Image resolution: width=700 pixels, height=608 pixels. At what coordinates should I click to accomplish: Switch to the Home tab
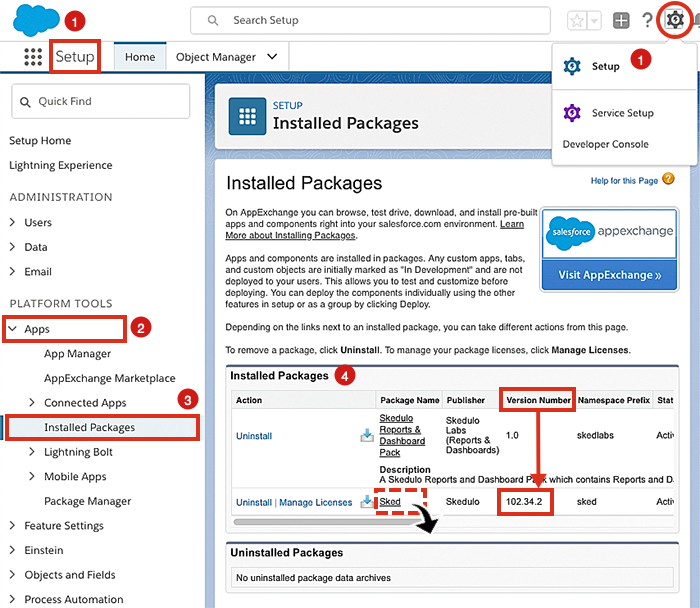point(140,57)
